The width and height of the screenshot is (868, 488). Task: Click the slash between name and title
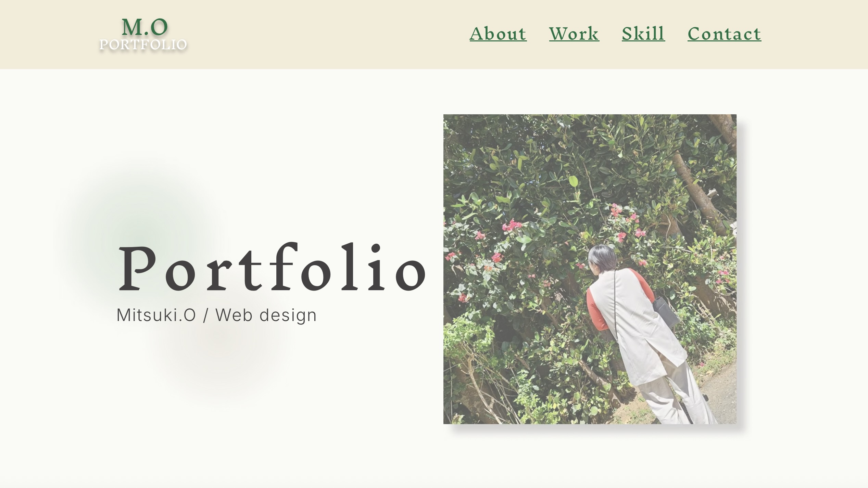[205, 315]
